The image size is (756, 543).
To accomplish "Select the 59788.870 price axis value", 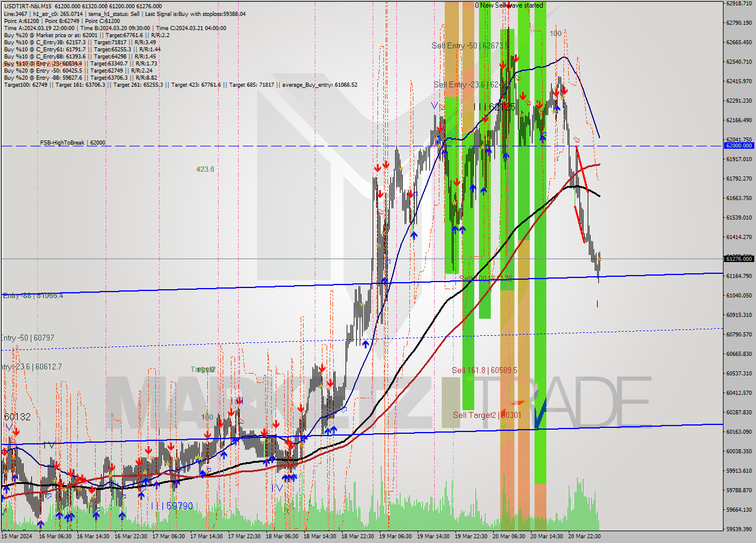I will [739, 490].
